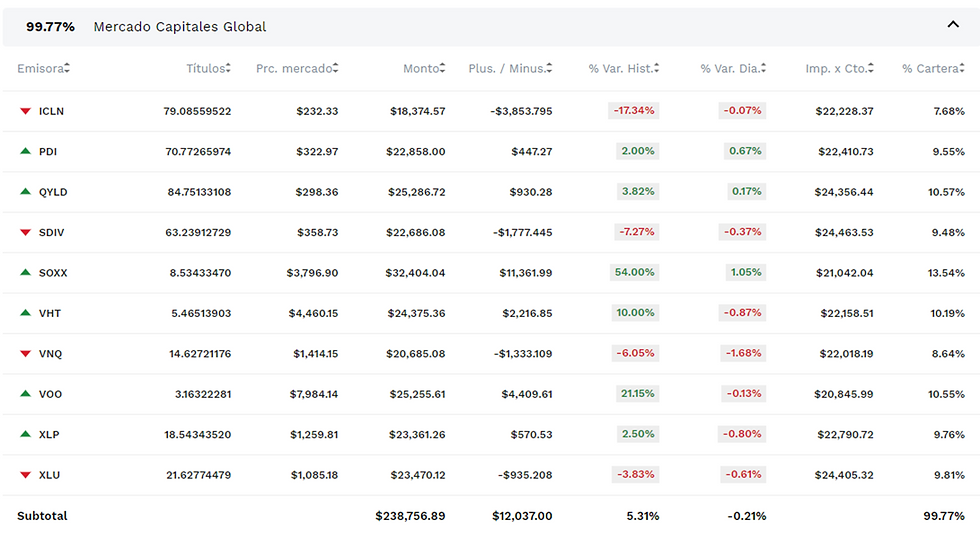
Task: Click the sort icon next to % Cartera
Action: coord(962,69)
